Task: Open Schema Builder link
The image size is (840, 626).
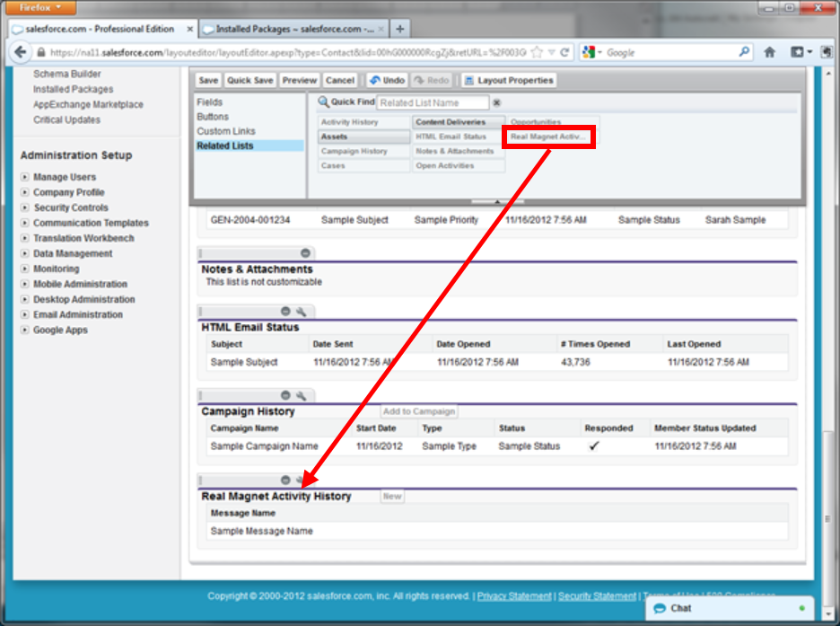Action: [x=67, y=74]
